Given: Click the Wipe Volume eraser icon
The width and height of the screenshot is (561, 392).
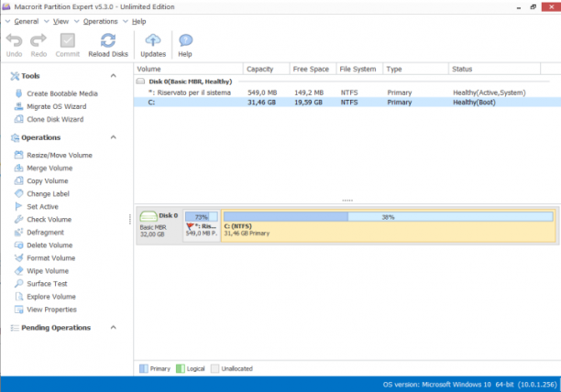Looking at the screenshot, I should point(18,270).
